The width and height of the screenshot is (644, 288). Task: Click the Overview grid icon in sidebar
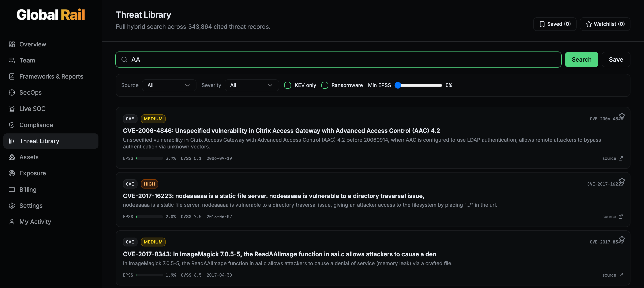(x=12, y=44)
